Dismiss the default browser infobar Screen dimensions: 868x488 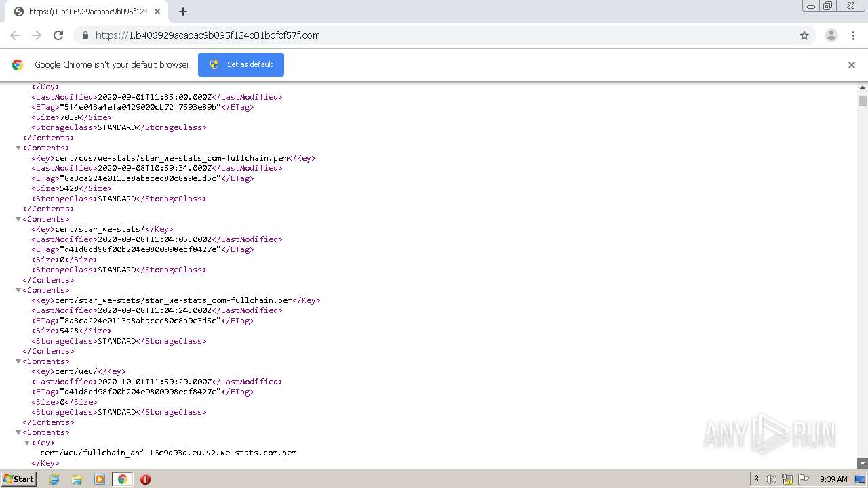point(852,65)
